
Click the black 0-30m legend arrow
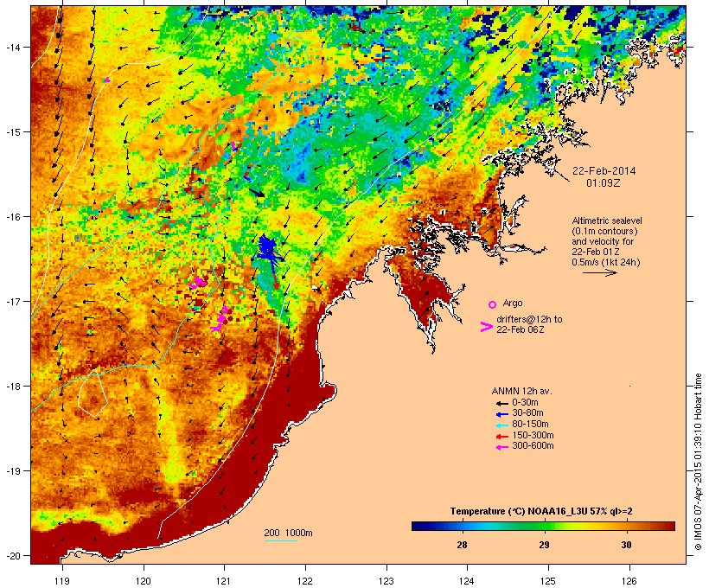[501, 403]
